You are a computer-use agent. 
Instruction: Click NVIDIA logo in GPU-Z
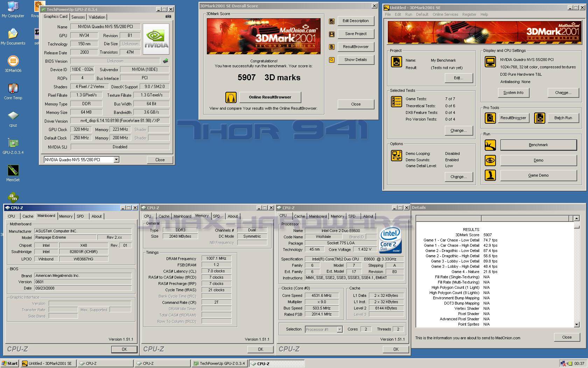pyautogui.click(x=156, y=39)
